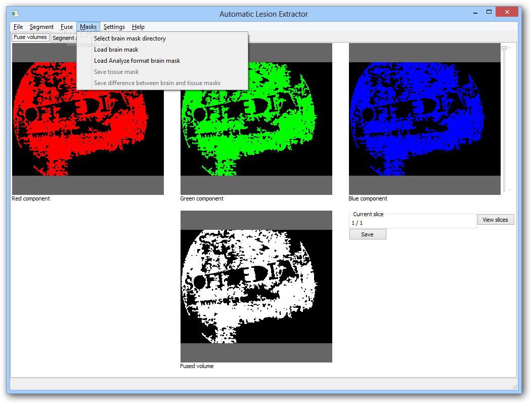Screen dimensions: 532x404
Task: Switch to the Fuse volumes tab
Action: [30, 37]
